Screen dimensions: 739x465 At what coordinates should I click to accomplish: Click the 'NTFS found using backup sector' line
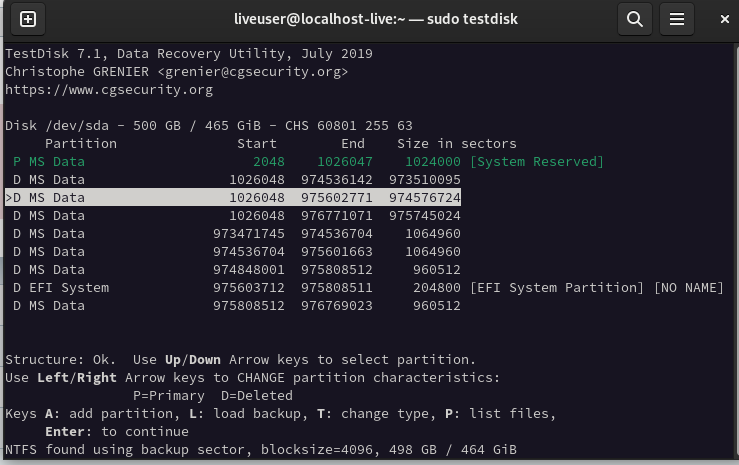click(261, 449)
